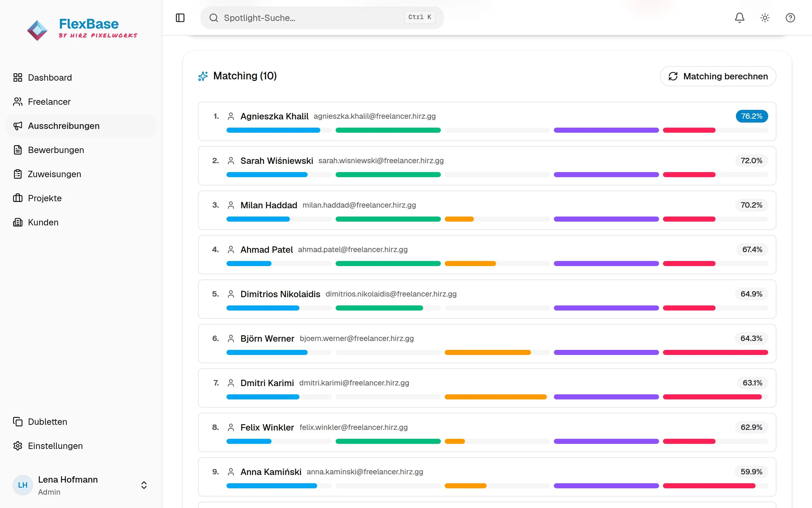Focus the Spotlight-Suche search field
Image resolution: width=812 pixels, height=508 pixels.
click(x=322, y=18)
